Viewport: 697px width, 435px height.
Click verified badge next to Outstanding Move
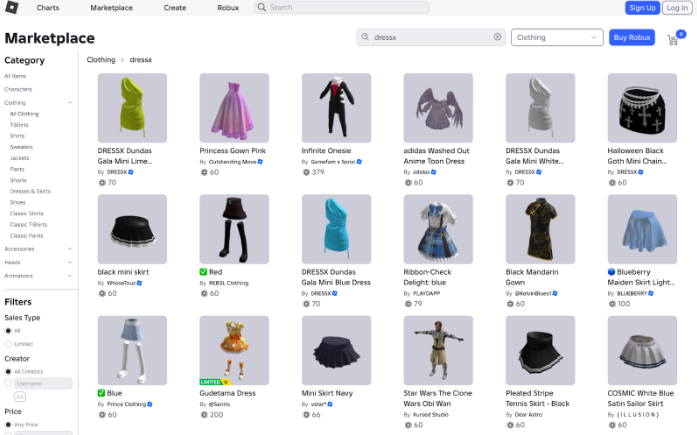(260, 162)
